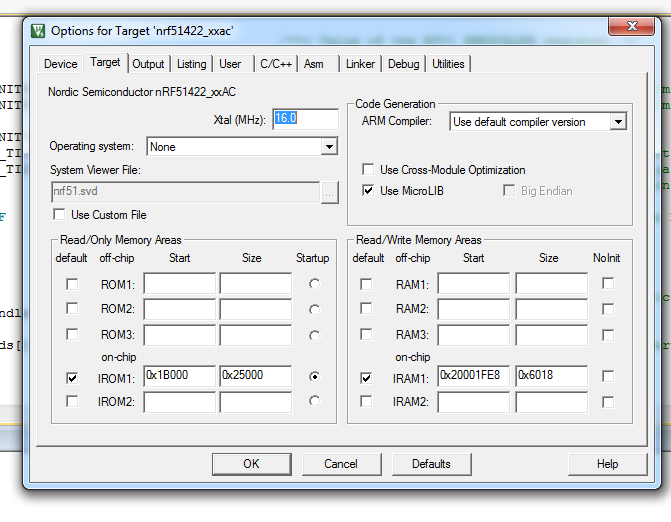This screenshot has height=522, width=671.
Task: Check the RAM1 default checkbox
Action: (366, 284)
